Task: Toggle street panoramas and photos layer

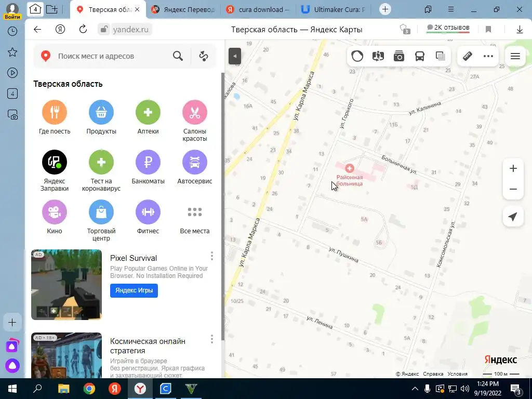Action: [399, 56]
